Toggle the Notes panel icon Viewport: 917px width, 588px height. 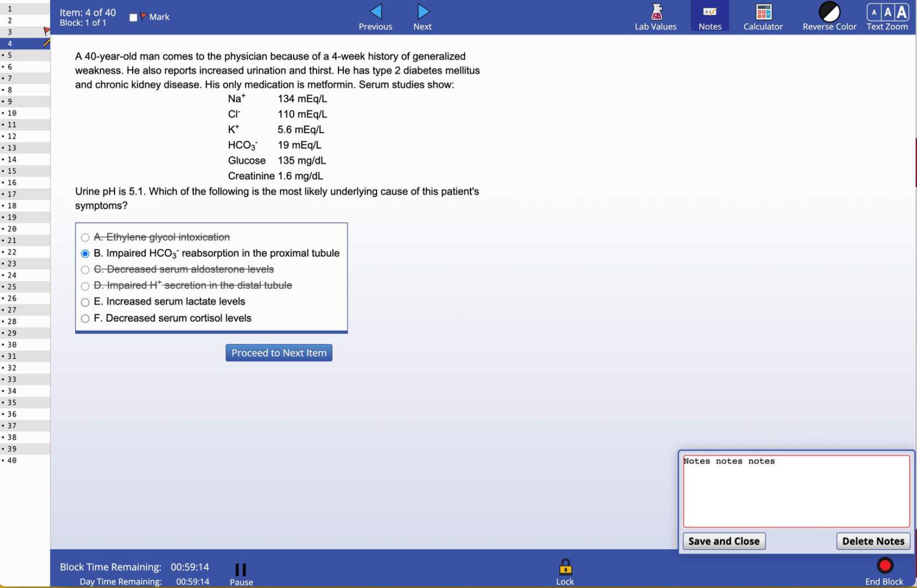710,12
